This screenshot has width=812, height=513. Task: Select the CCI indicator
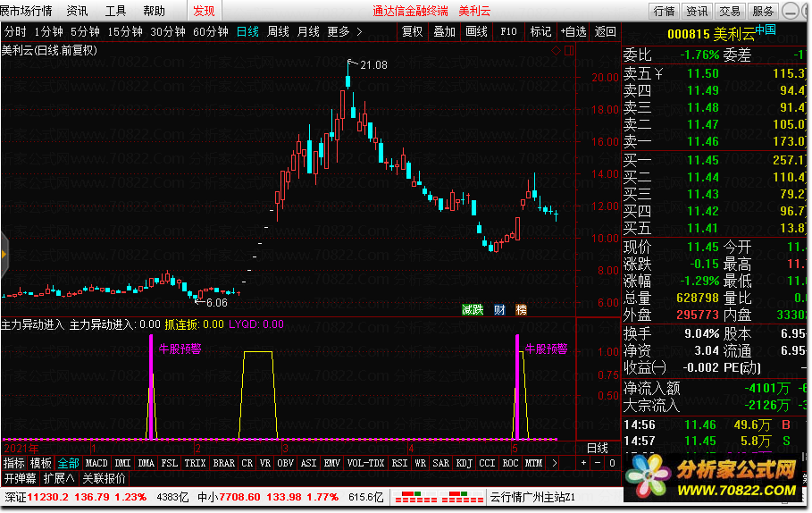click(x=488, y=463)
